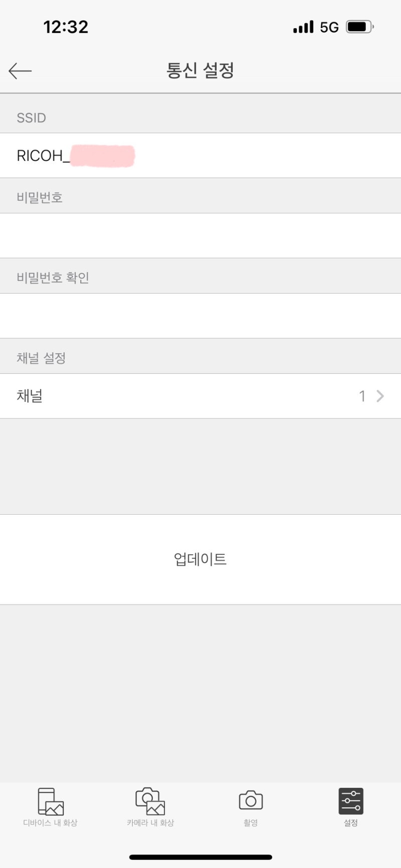Click the battery indicator in the status bar
Screen dimensions: 401x868
[359, 26]
